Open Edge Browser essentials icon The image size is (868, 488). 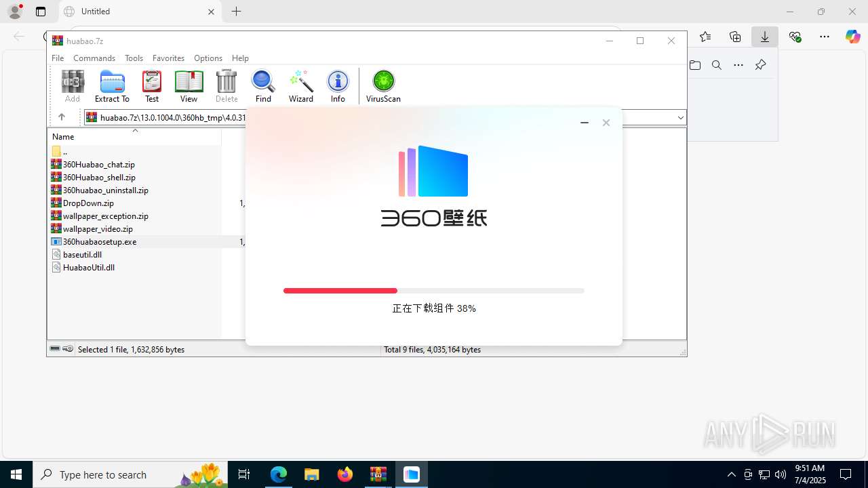(795, 37)
